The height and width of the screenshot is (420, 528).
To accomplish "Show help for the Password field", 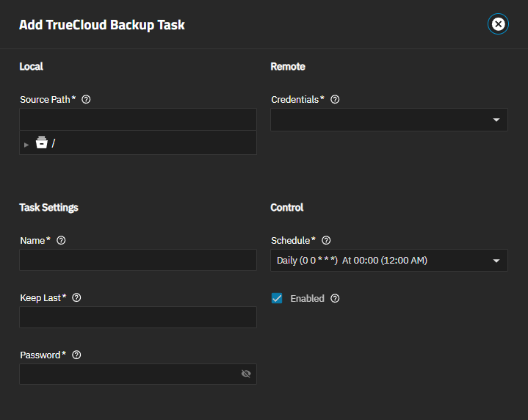I will (76, 355).
